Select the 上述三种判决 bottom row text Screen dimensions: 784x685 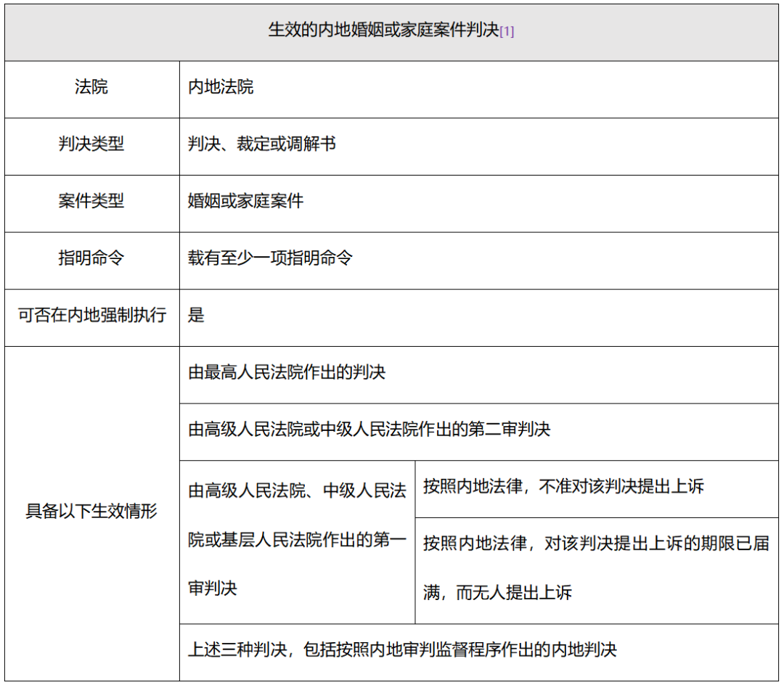[x=402, y=649]
